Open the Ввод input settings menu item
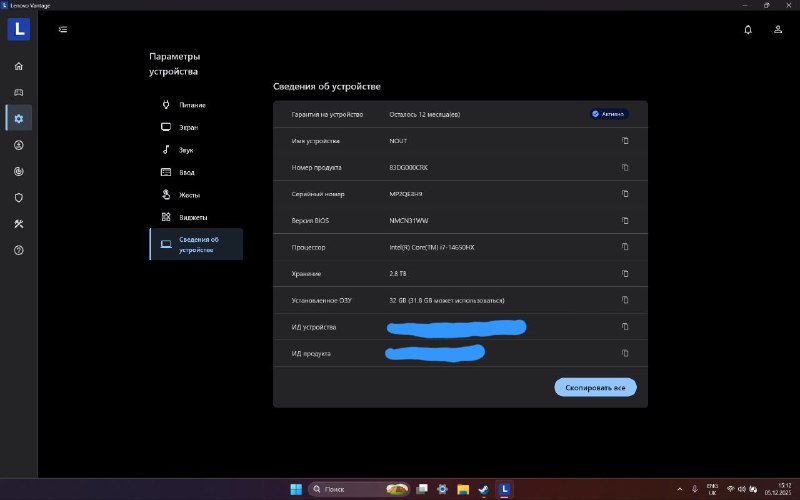The image size is (800, 500). tap(196, 172)
